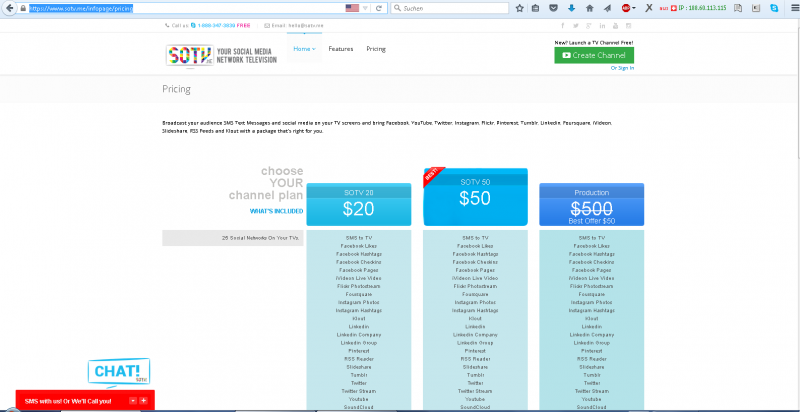Viewport: 800px width, 412px height.
Task: Click the paper plane send icon
Action: [607, 8]
